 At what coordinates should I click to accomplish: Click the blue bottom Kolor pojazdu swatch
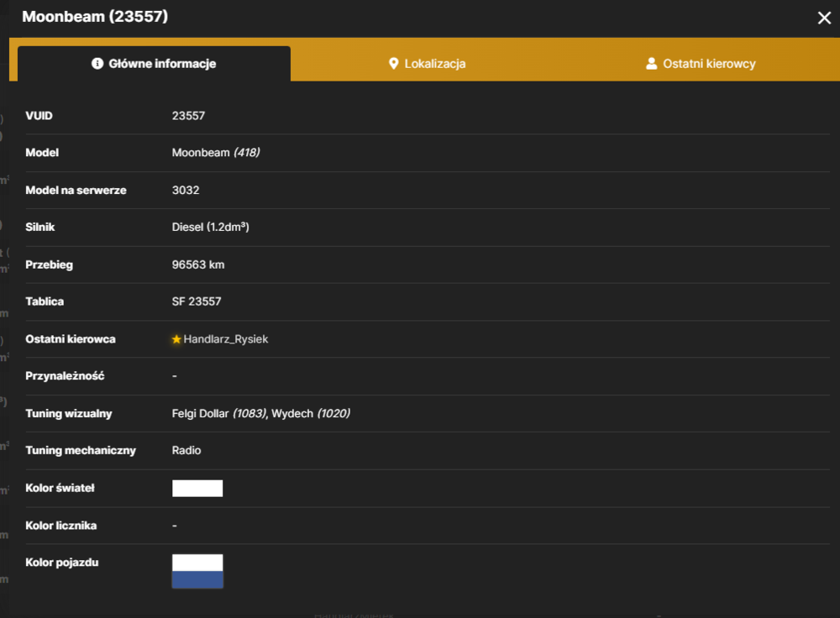point(197,579)
